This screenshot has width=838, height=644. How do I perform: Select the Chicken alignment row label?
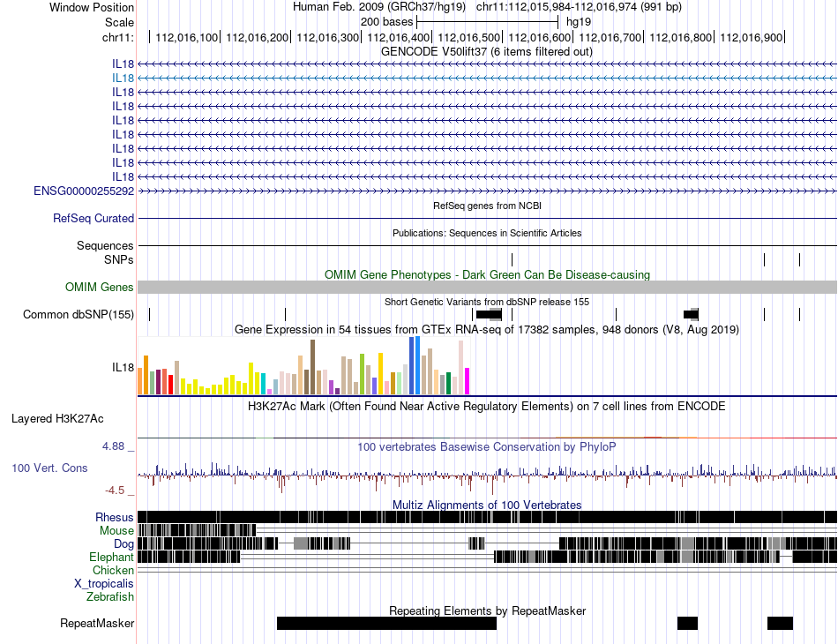pos(113,570)
